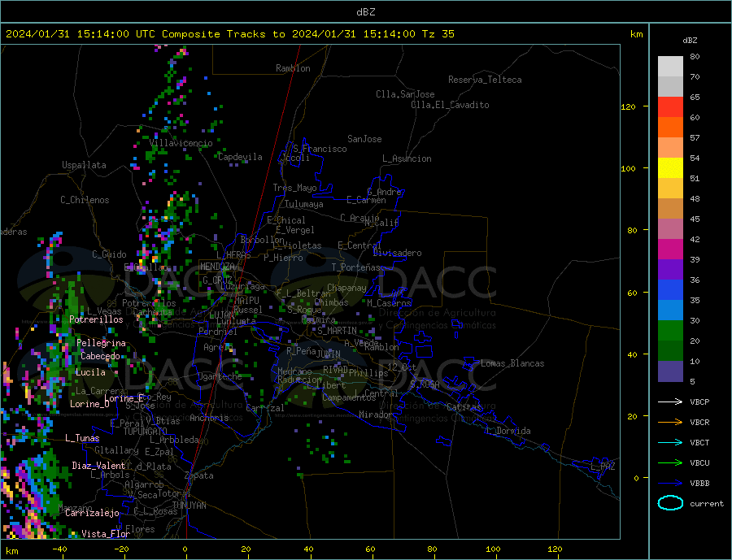The image size is (732, 560).
Task: Click the L_Dormida location label
Action: pos(508,431)
